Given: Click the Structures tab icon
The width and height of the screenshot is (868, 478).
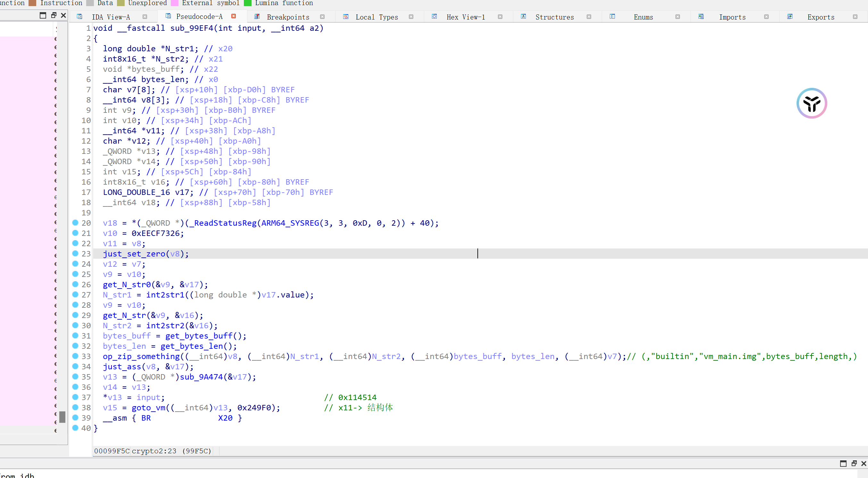Looking at the screenshot, I should click(x=523, y=17).
